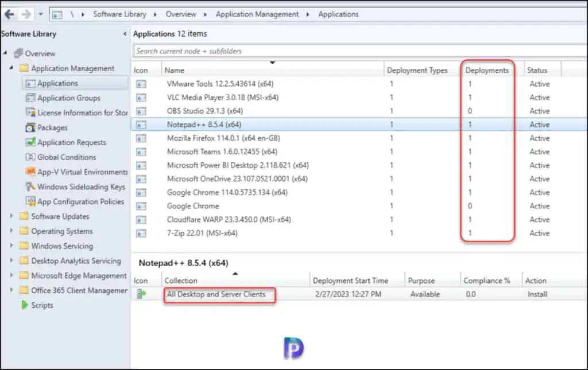Image resolution: width=588 pixels, height=370 pixels.
Task: Select Microsoft Power BI Desktop 2.118.621 row
Action: coord(359,165)
